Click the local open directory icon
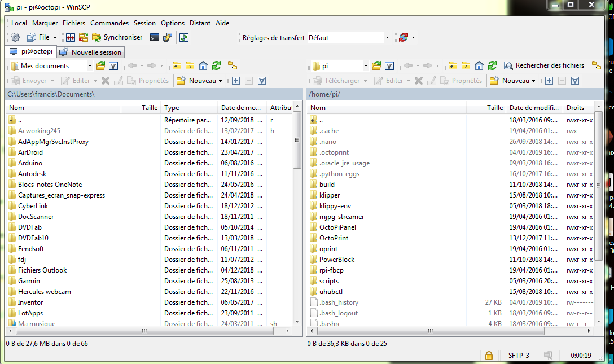This screenshot has height=364, width=614. [100, 66]
